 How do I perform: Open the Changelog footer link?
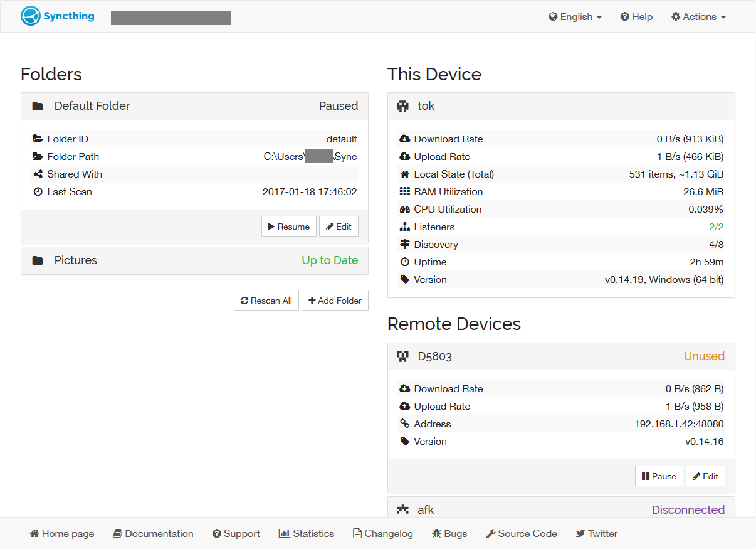click(383, 534)
